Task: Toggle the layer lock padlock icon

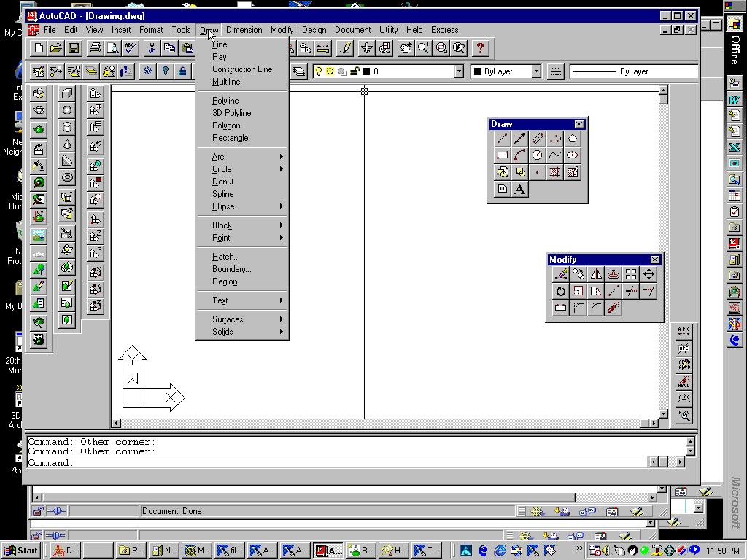Action: [355, 71]
